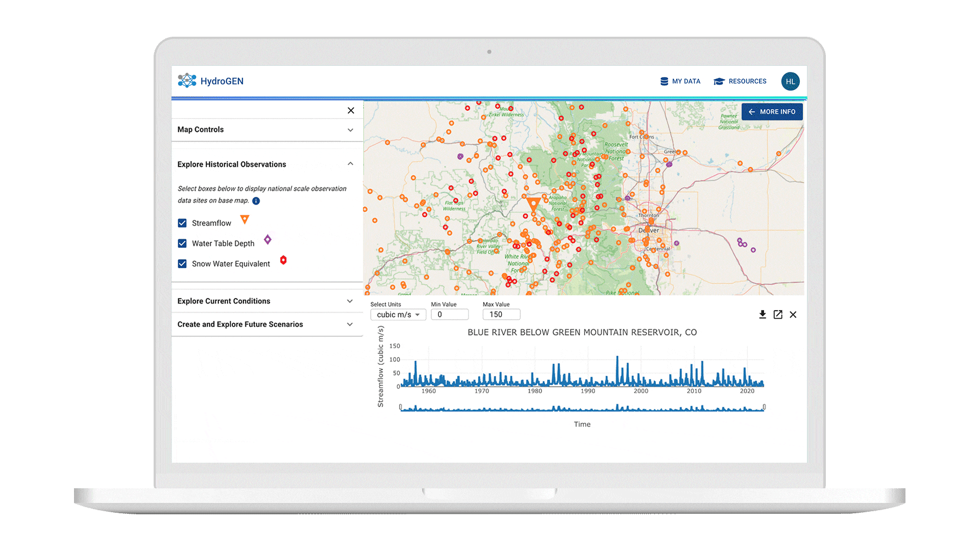This screenshot has width=980, height=551.
Task: Expand Explore Current Conditions section
Action: [x=266, y=301]
